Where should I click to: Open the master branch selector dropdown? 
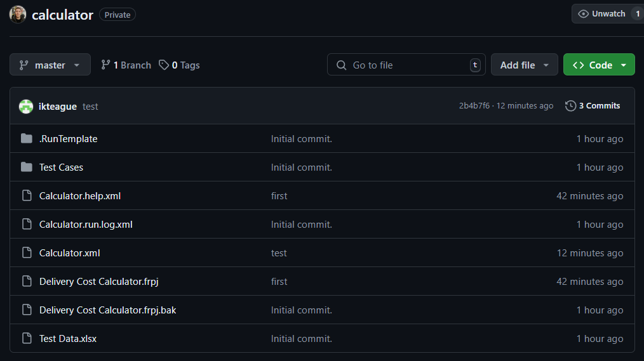point(50,65)
